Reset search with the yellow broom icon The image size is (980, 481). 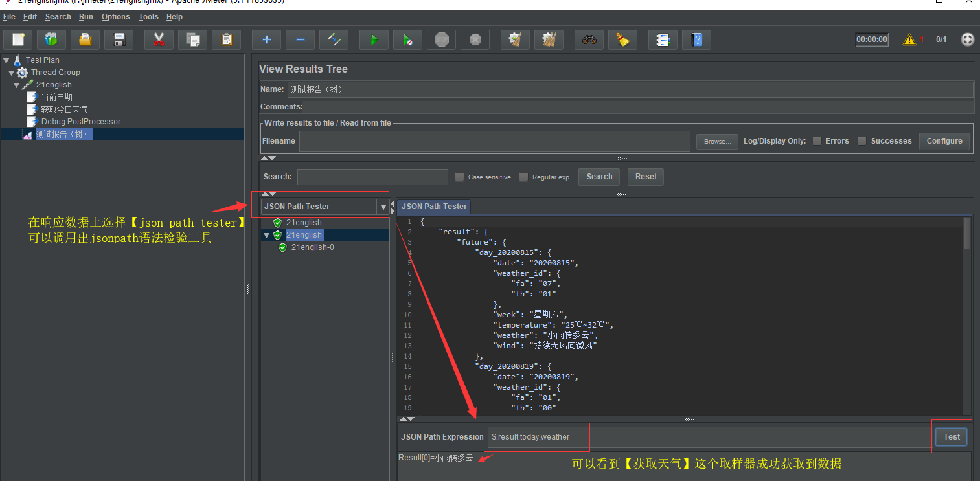622,39
